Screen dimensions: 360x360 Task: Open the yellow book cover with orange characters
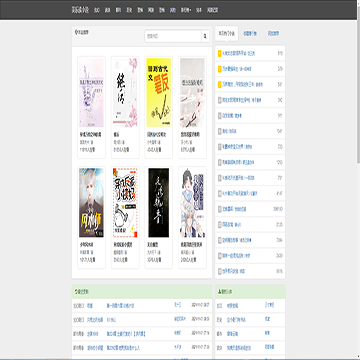[159, 92]
